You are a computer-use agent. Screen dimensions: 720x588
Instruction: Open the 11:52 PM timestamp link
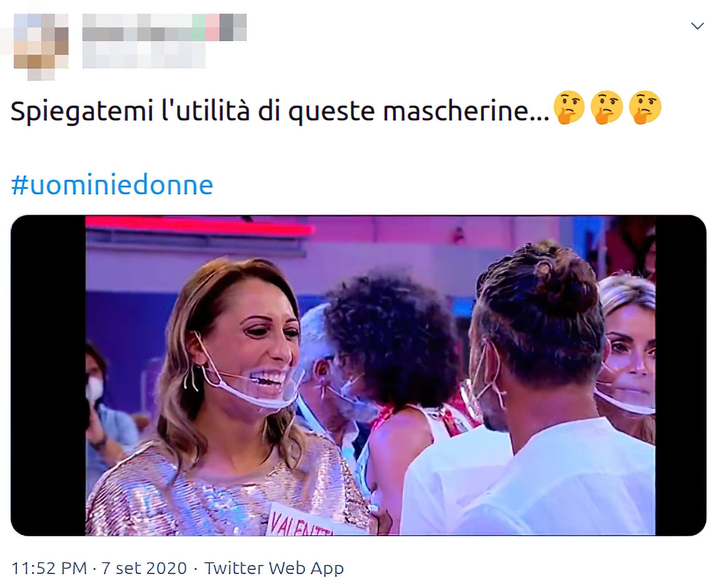[x=49, y=568]
